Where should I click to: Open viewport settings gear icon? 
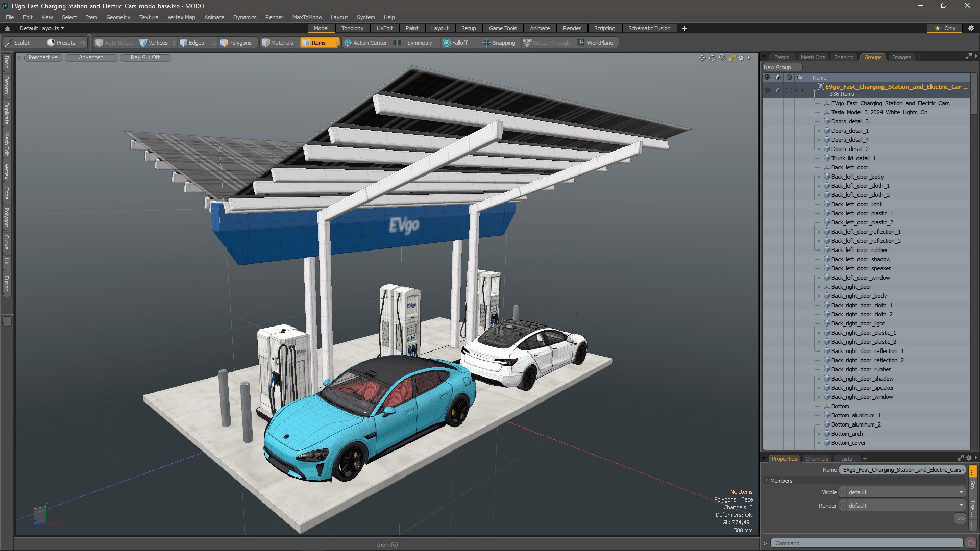741,58
